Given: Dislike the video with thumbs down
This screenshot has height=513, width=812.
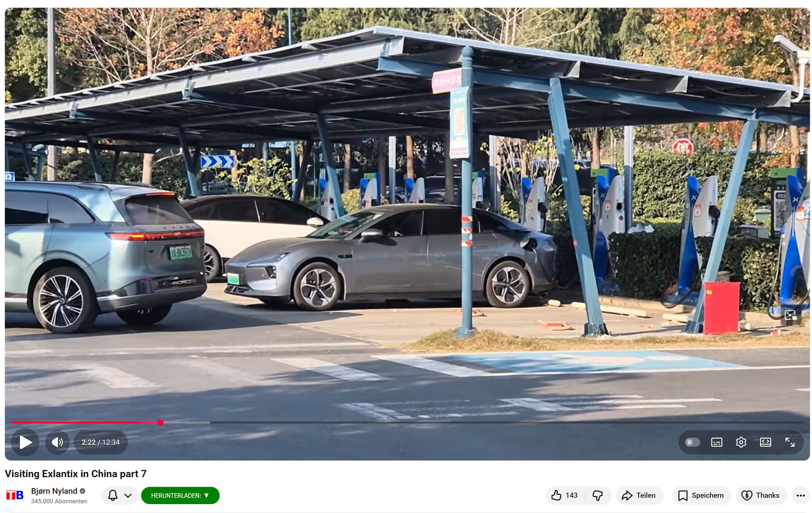Looking at the screenshot, I should pyautogui.click(x=598, y=495).
